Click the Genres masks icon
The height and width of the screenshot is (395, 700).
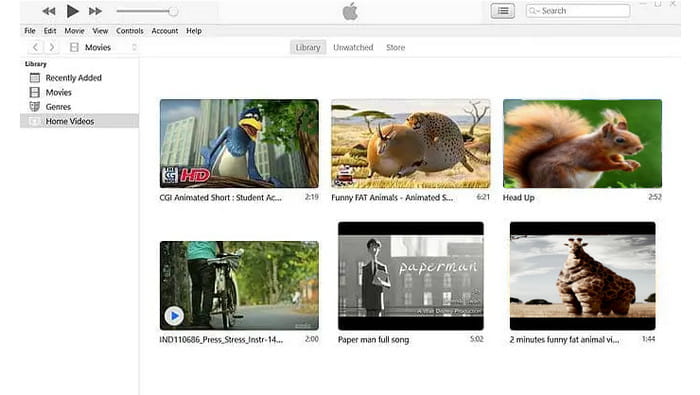[x=34, y=107]
